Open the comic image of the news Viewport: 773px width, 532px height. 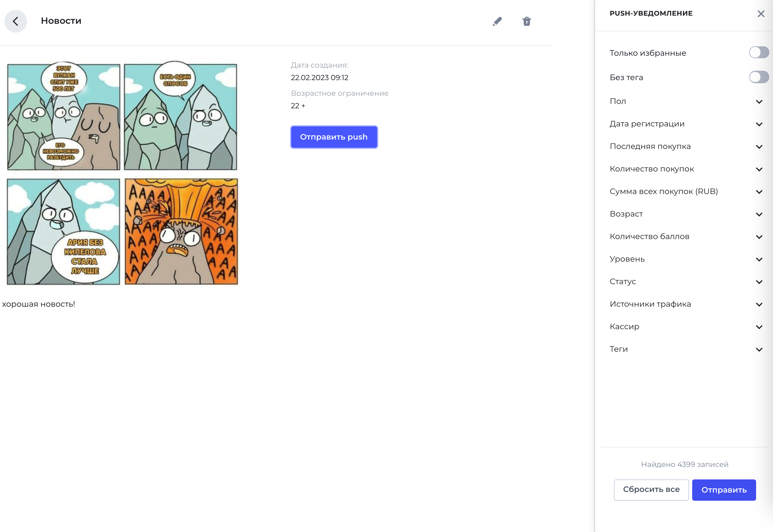[122, 173]
